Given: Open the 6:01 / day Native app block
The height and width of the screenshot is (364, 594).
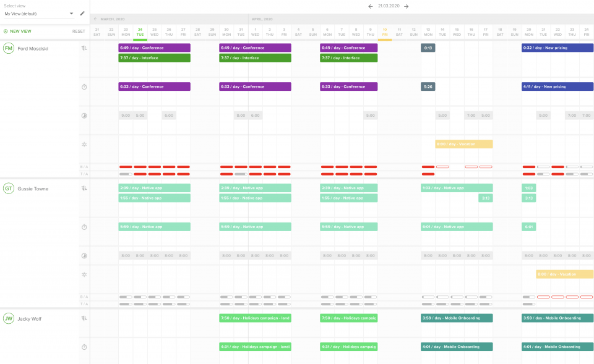Looking at the screenshot, I should pyautogui.click(x=457, y=227).
